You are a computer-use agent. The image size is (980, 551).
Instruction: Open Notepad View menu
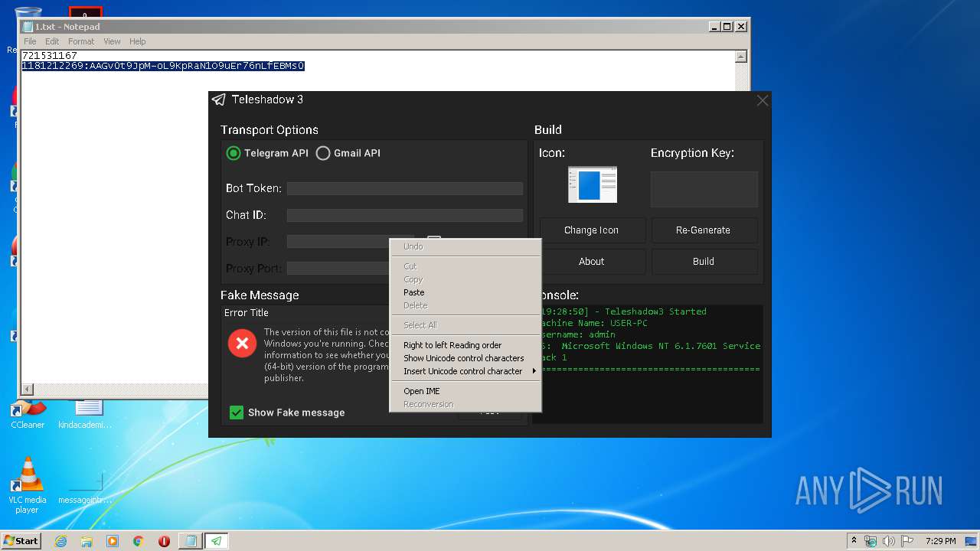[x=112, y=41]
